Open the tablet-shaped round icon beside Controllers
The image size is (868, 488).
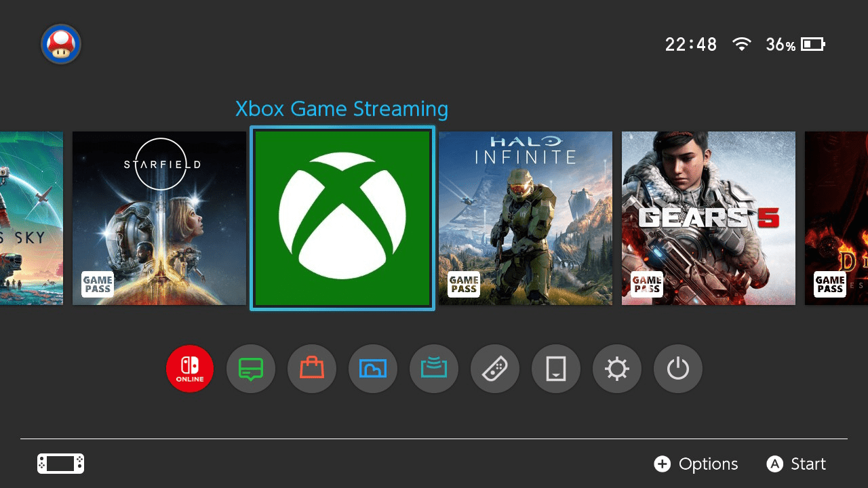click(556, 369)
